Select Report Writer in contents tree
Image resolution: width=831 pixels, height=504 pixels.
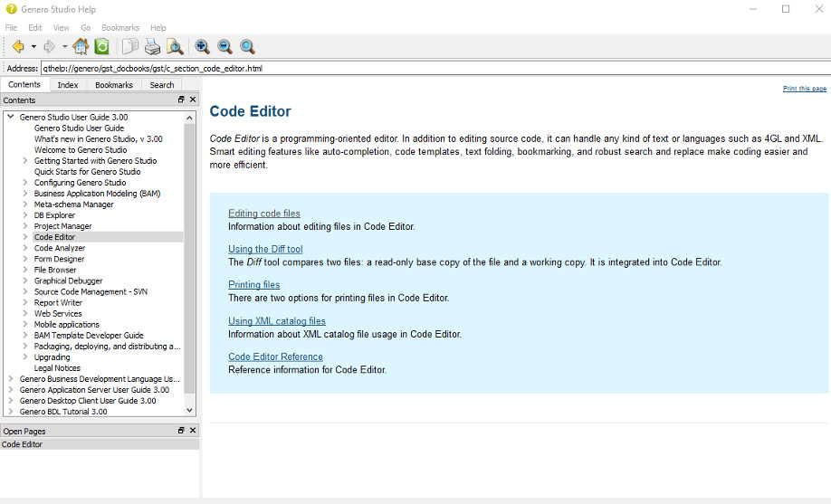pyautogui.click(x=58, y=302)
